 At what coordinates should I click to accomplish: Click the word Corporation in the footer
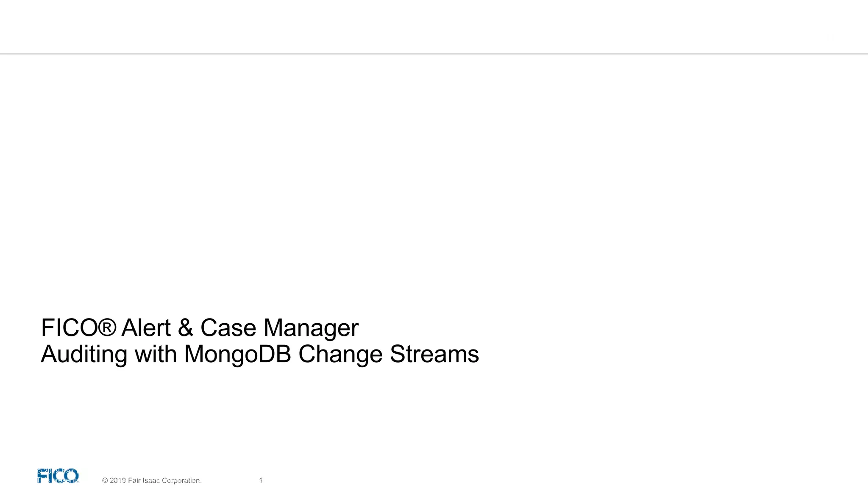coord(181,480)
